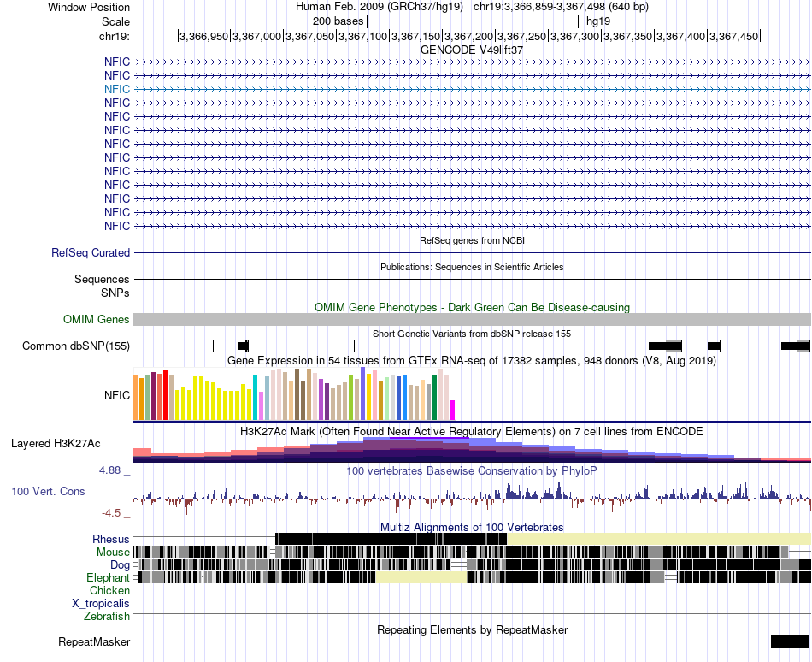Click the gray OMIM Genes bar
Image resolution: width=812 pixels, height=662 pixels.
(x=472, y=319)
